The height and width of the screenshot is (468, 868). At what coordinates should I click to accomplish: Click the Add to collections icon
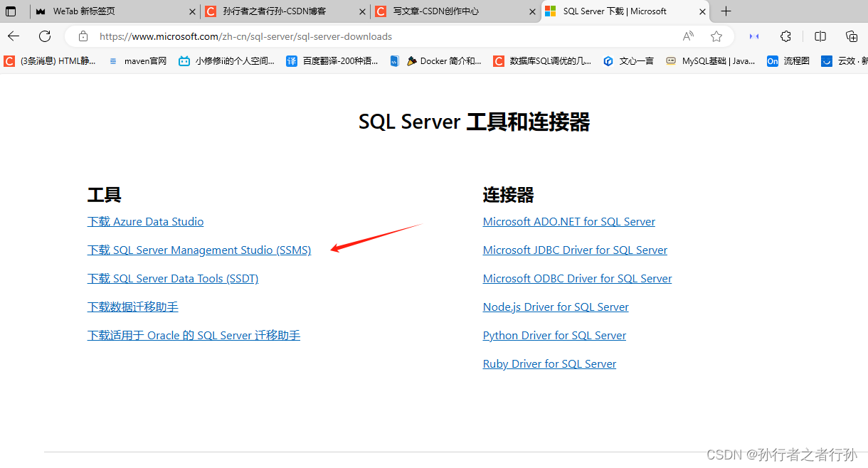851,36
